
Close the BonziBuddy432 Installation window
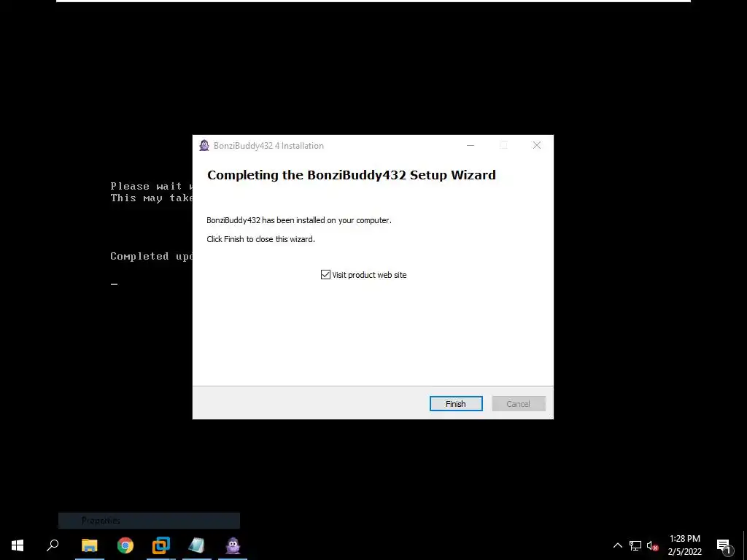[x=537, y=146]
